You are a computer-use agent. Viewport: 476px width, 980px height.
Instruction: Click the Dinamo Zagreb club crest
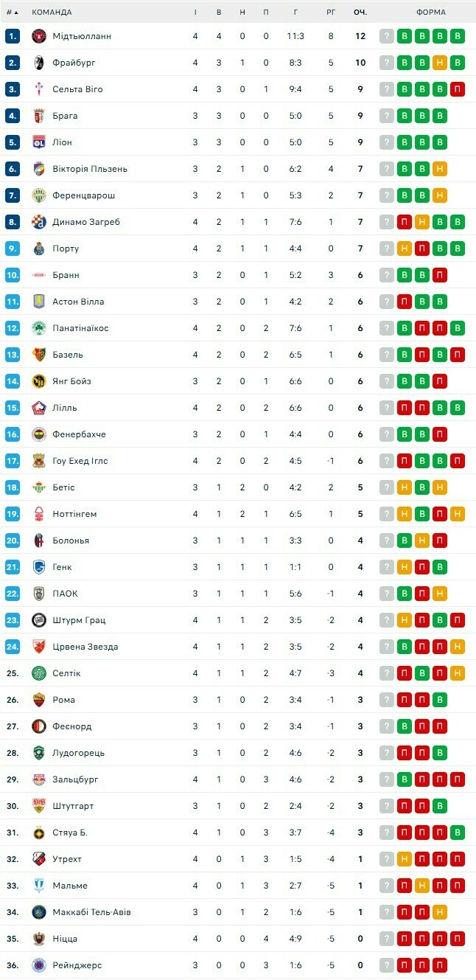pyautogui.click(x=39, y=222)
